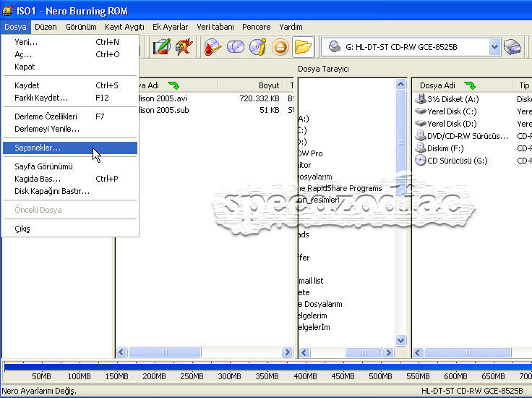Click green sort arrow beside Dosya Adi on right
The width and height of the screenshot is (532, 398).
click(471, 85)
